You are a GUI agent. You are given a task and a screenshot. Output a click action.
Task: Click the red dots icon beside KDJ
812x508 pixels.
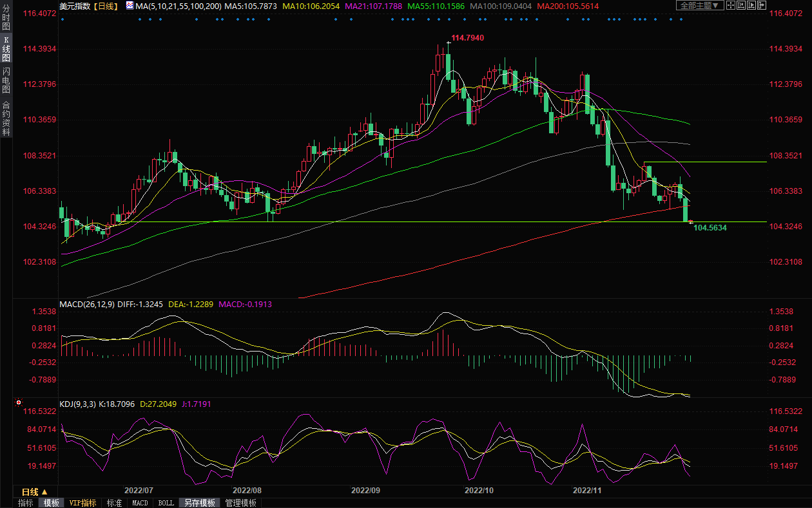click(16, 404)
